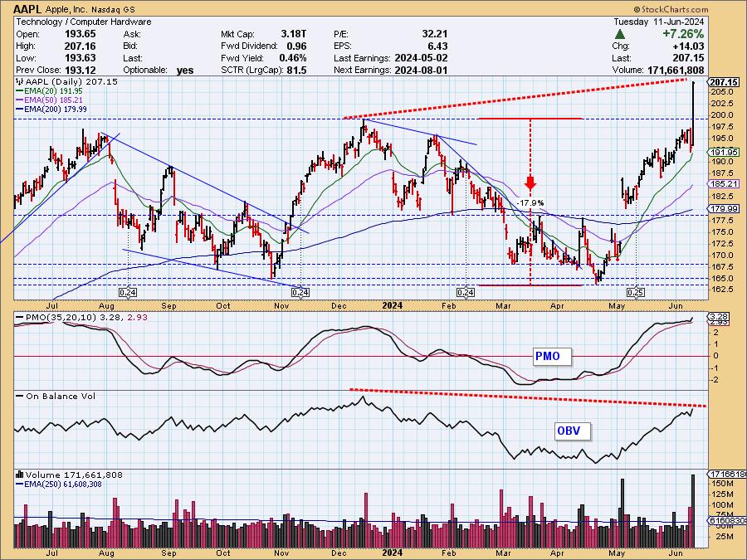Image resolution: width=747 pixels, height=560 pixels.
Task: Click the AAPL (Daily) 207.15 chart legend
Action: (x=71, y=81)
